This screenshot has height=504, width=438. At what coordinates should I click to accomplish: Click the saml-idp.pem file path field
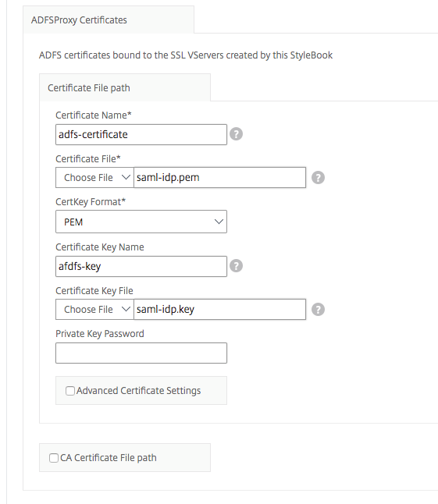tap(219, 177)
